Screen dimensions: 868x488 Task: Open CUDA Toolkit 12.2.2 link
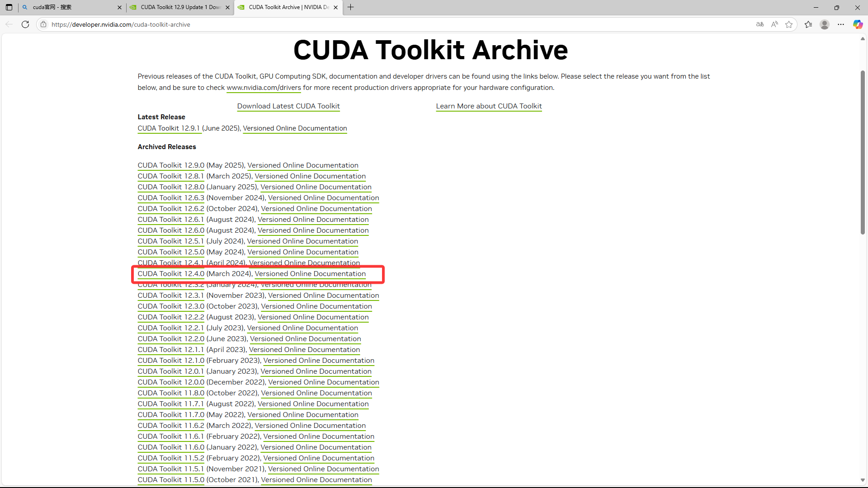(x=171, y=317)
